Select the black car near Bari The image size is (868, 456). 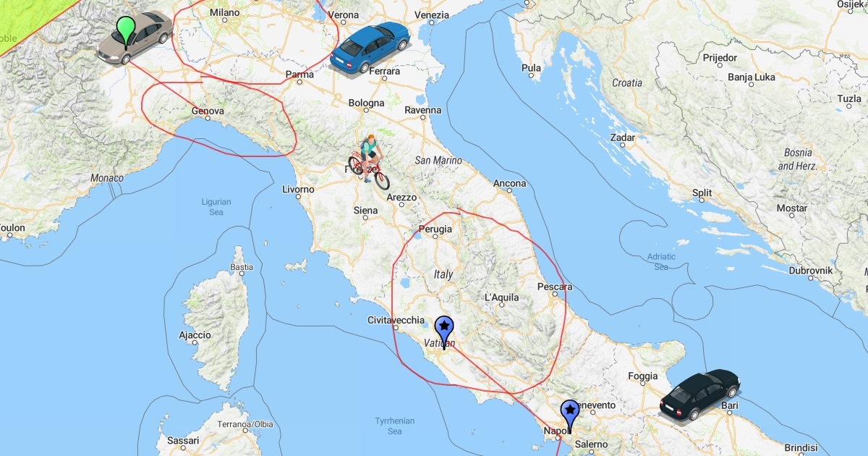click(x=700, y=394)
